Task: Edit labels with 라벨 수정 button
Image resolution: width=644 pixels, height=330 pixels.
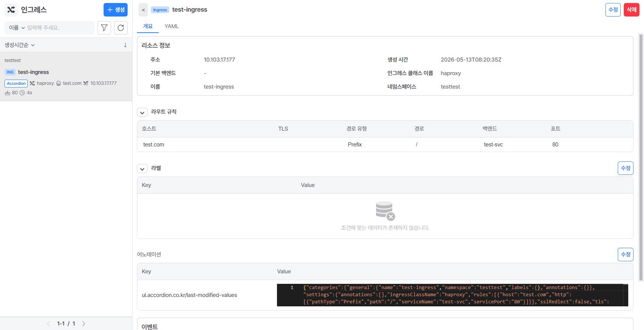Action: pyautogui.click(x=626, y=168)
